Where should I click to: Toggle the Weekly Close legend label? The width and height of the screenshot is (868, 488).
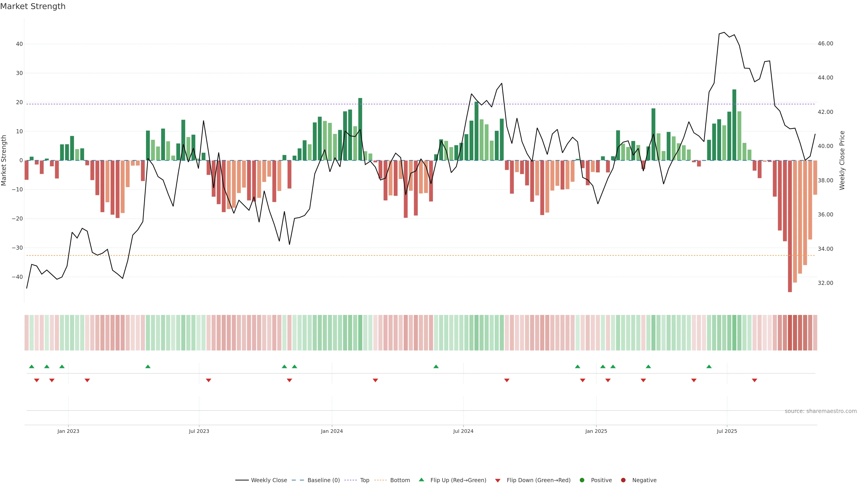click(x=269, y=480)
